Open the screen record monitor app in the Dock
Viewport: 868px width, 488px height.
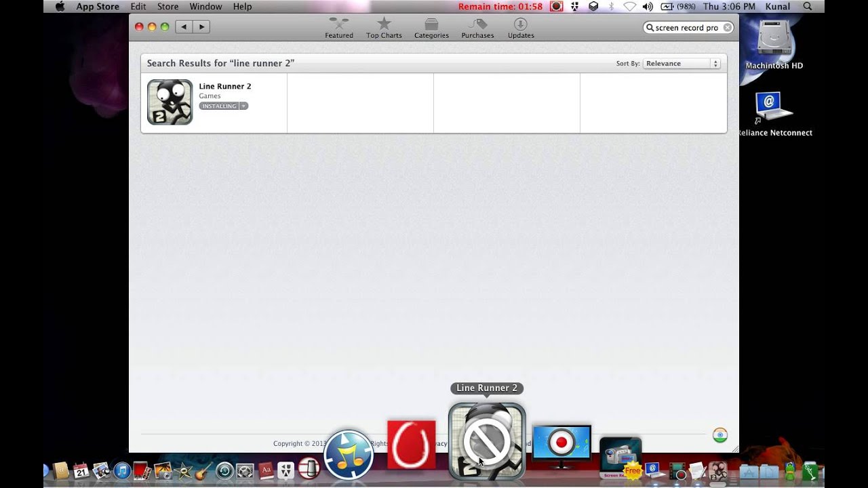click(x=561, y=447)
